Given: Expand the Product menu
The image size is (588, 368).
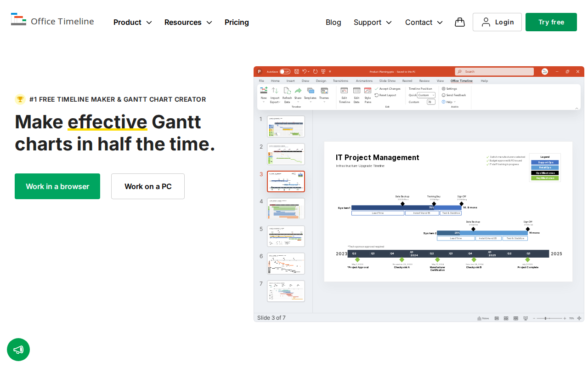Looking at the screenshot, I should (x=133, y=22).
